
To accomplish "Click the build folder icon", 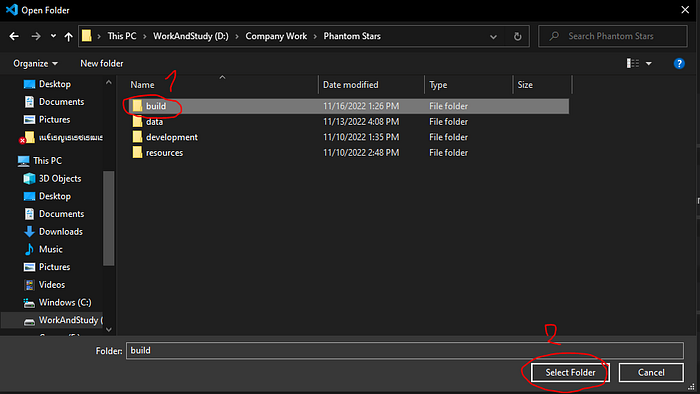I will click(138, 106).
